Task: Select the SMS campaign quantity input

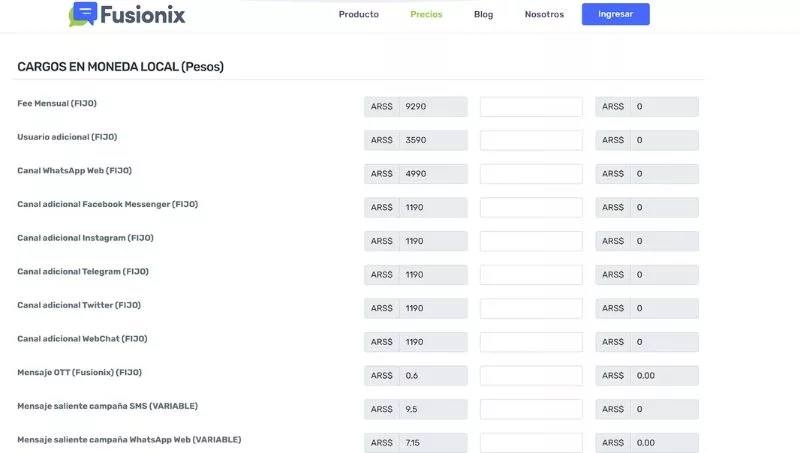Action: coord(531,409)
